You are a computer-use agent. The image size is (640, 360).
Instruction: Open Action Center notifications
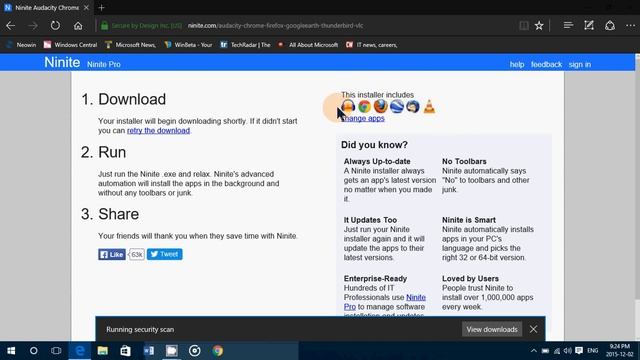pyautogui.click(x=579, y=351)
